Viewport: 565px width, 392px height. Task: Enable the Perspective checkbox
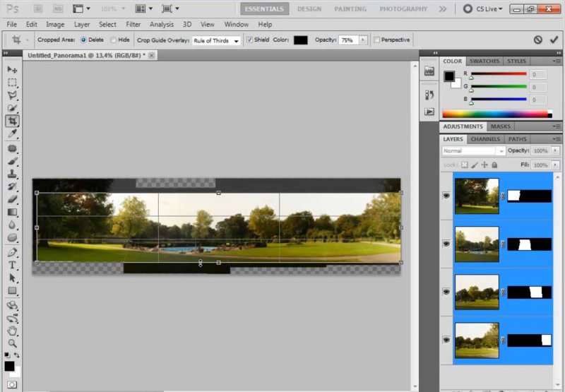(376, 40)
